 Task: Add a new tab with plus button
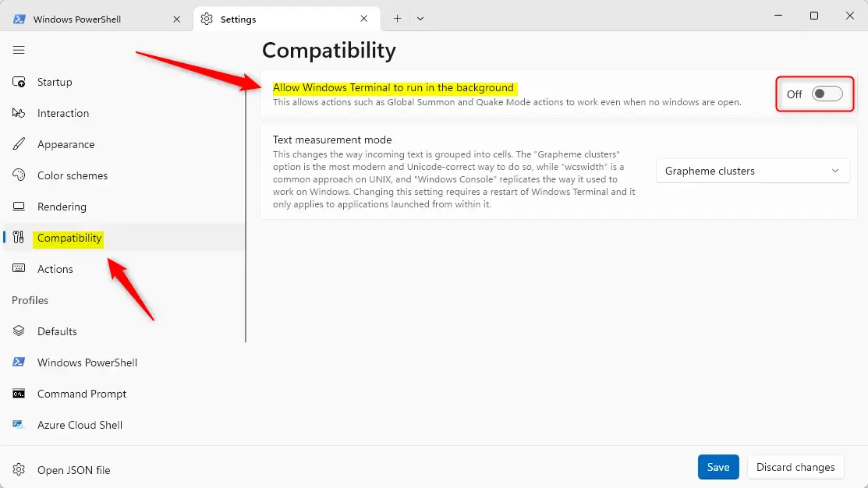click(397, 19)
